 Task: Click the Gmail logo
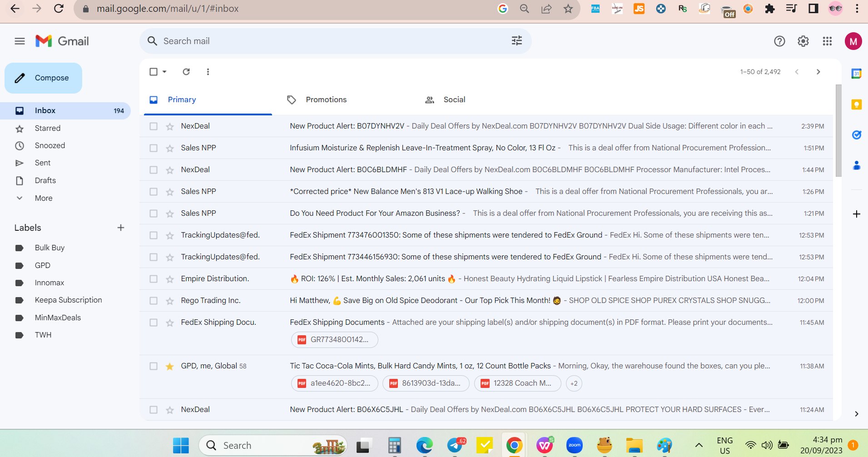[x=62, y=41]
